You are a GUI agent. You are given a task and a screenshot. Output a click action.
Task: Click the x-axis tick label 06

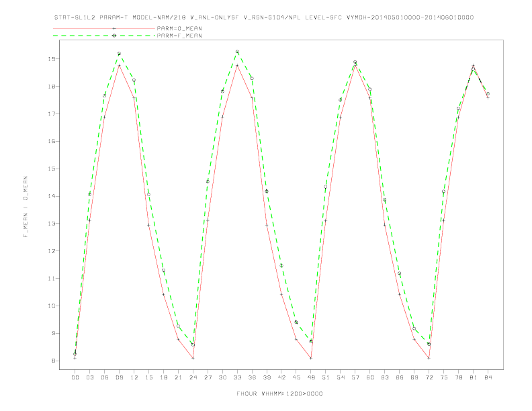[105, 377]
